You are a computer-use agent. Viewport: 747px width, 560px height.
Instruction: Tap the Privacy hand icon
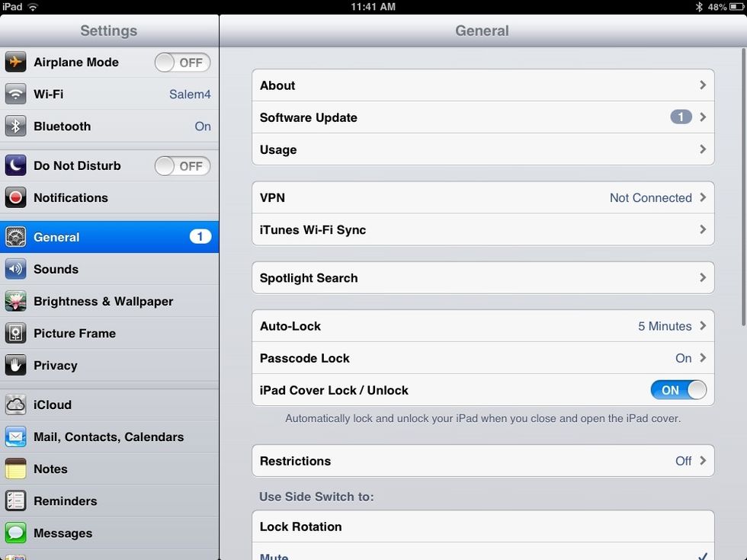[15, 365]
